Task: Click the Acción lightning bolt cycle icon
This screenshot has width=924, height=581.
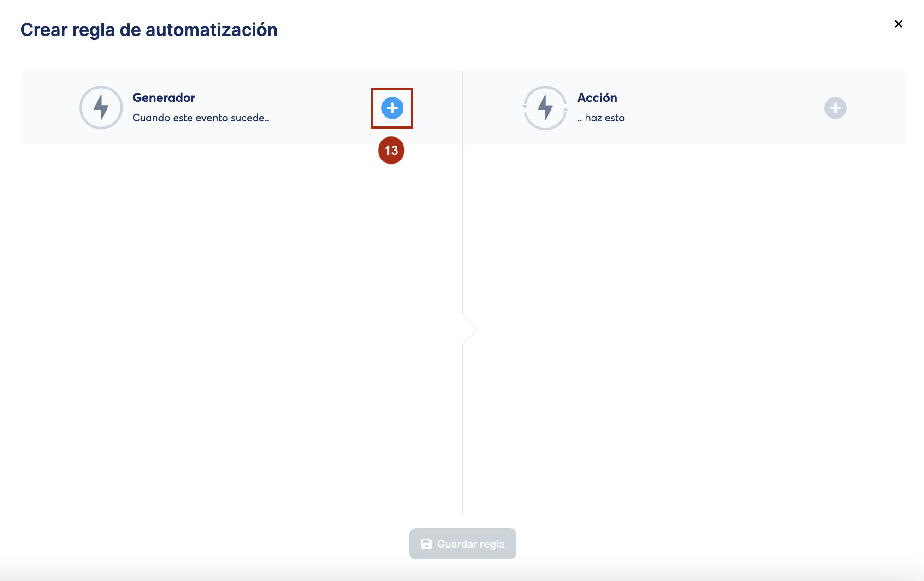Action: tap(545, 107)
